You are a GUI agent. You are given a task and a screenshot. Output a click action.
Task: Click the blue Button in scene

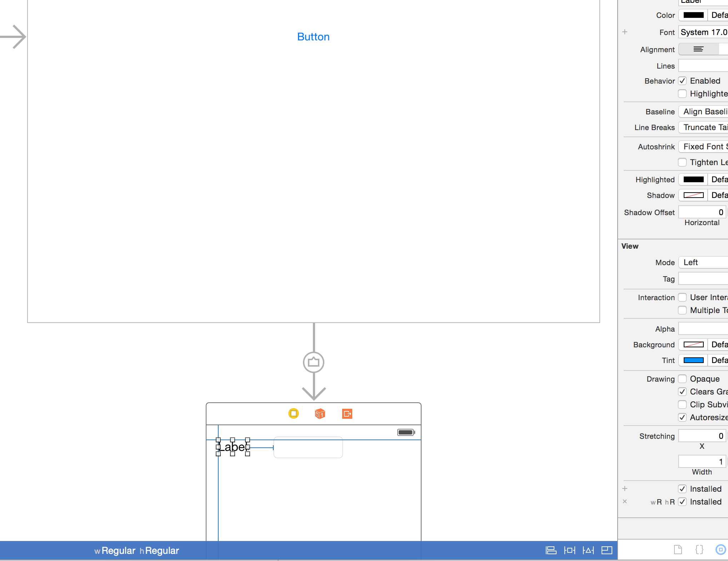313,37
